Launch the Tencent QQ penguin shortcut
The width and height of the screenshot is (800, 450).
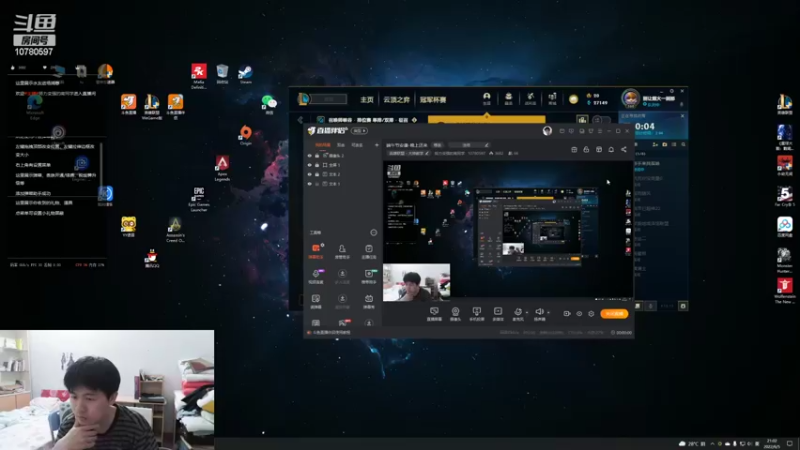coord(152,259)
